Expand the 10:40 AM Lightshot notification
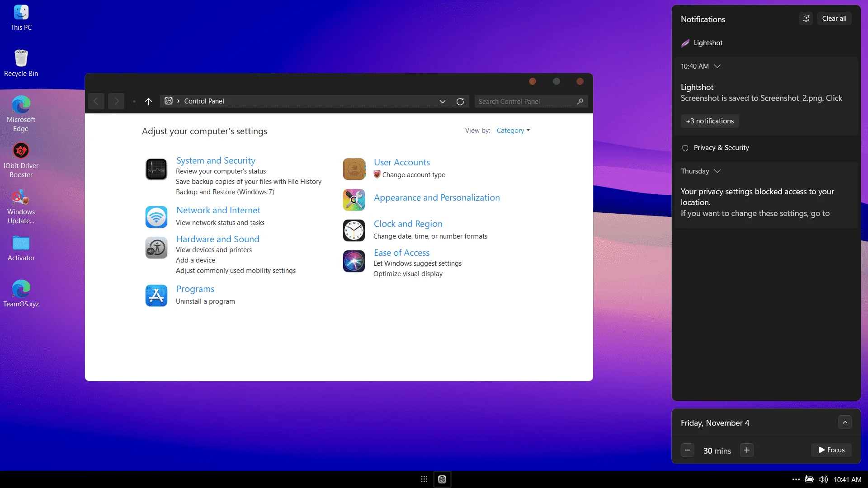Screen dimensions: 868x488 pos(717,66)
